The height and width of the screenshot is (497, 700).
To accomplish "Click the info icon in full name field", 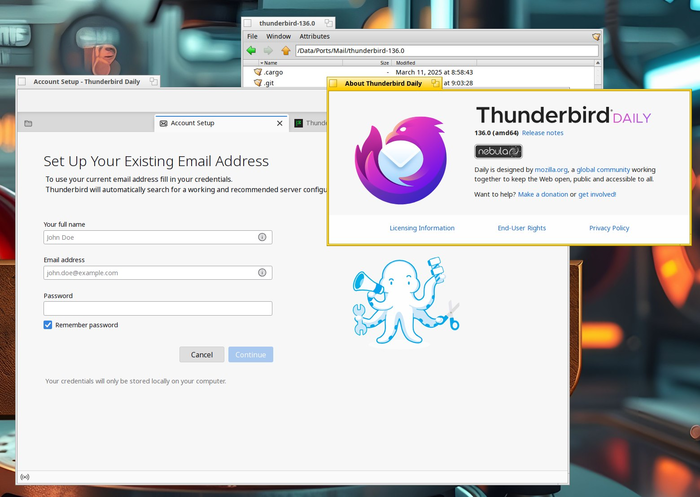I will 262,237.
